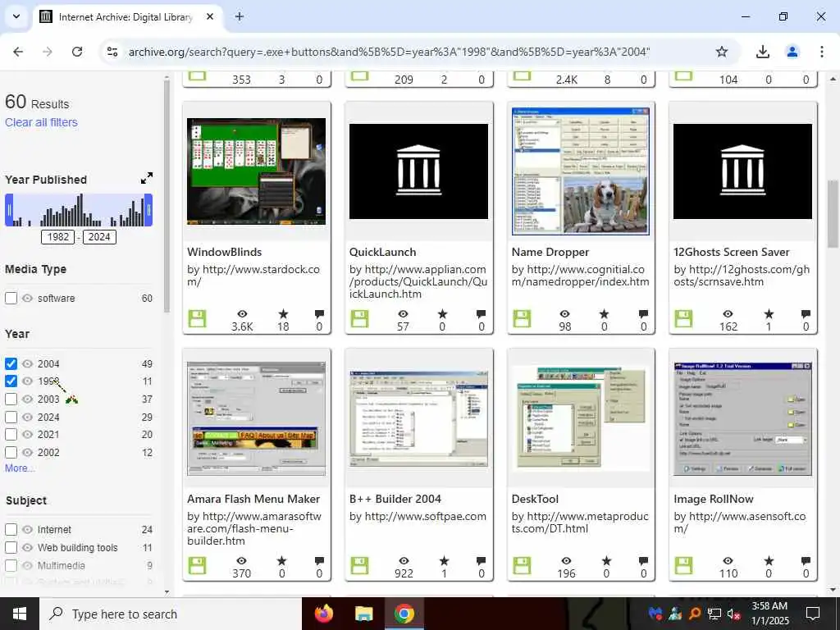Check the 2003 year filter

pyautogui.click(x=11, y=399)
